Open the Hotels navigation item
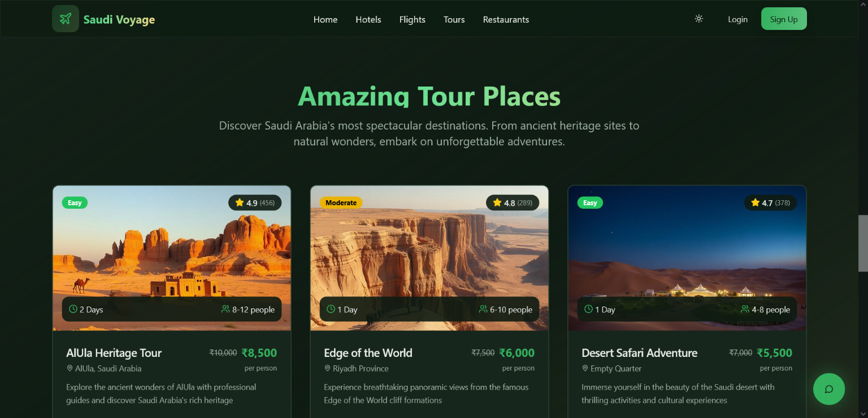The height and width of the screenshot is (418, 868). 368,19
